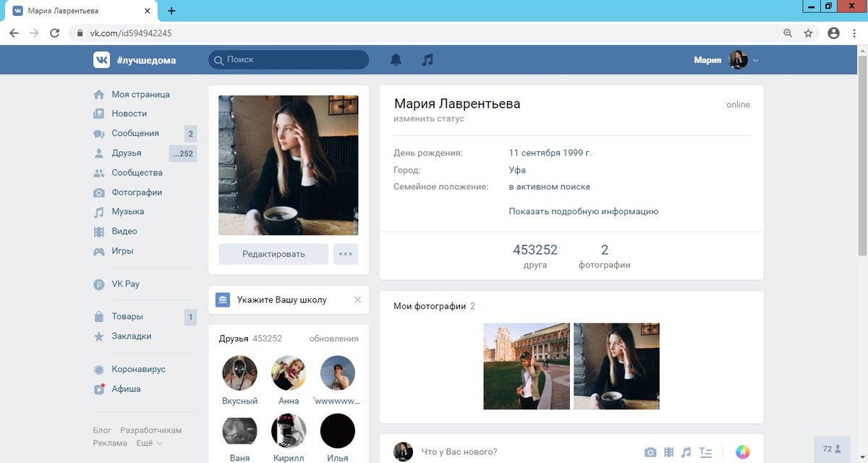The width and height of the screenshot is (868, 463).
Task: Click the Сообщения chat bubble icon
Action: [x=99, y=134]
